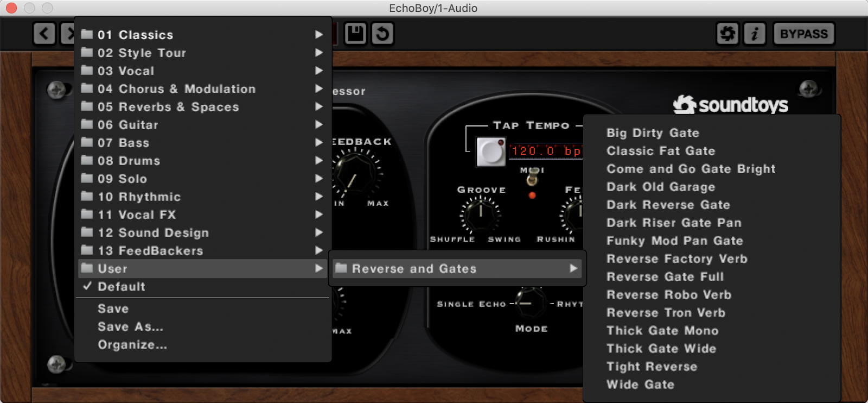Click the folder icon beside 10 Rhythmic
This screenshot has height=403, width=868.
87,196
